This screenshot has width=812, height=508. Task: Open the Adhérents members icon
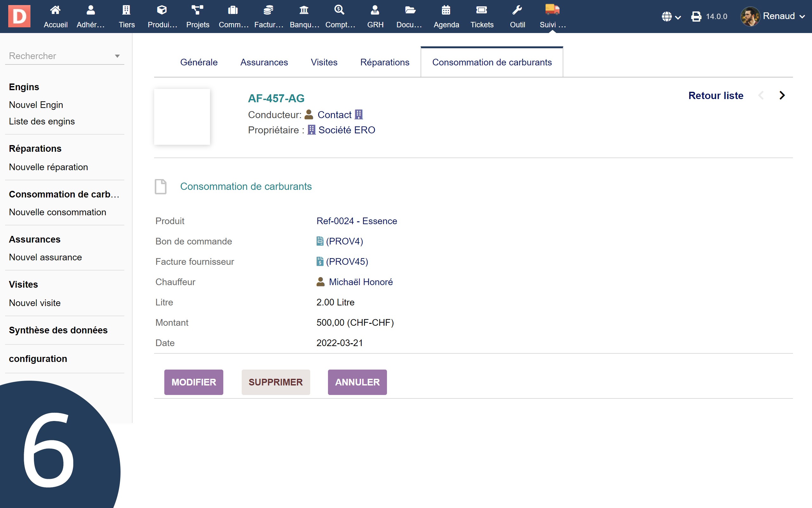tap(91, 10)
